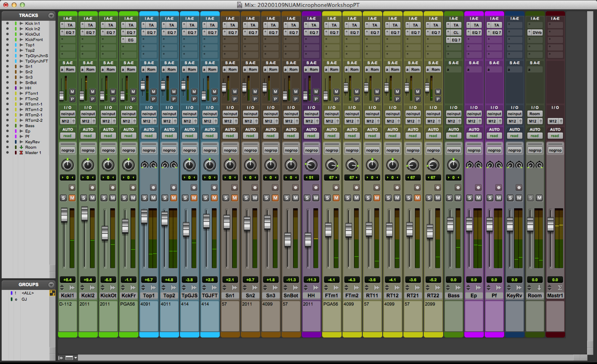
Task: Click the HH track pan knob
Action: pos(311,165)
